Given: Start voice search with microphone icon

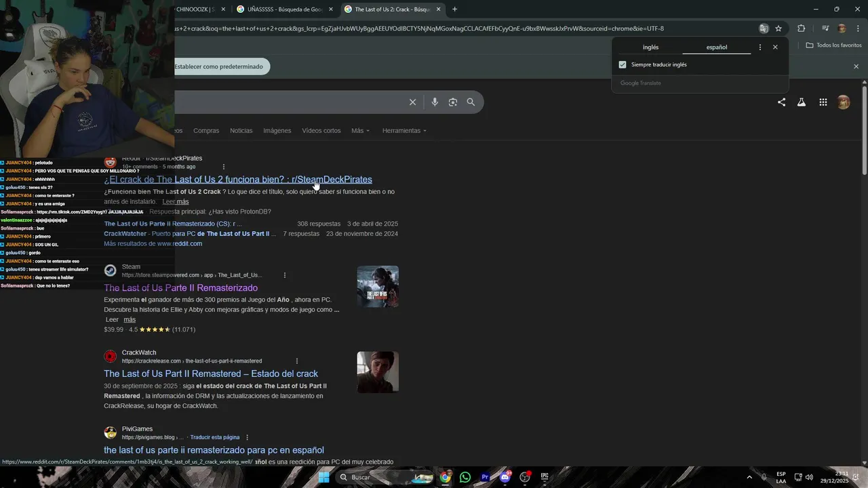Looking at the screenshot, I should [x=435, y=102].
